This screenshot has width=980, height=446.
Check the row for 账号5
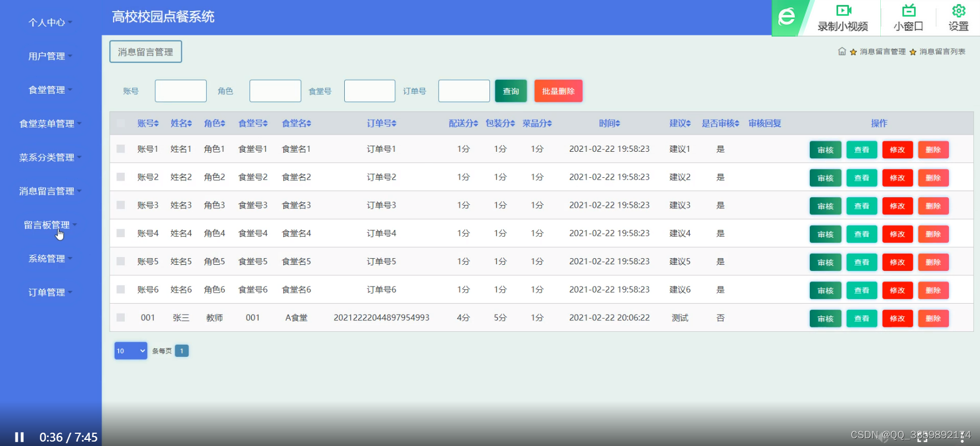point(121,262)
